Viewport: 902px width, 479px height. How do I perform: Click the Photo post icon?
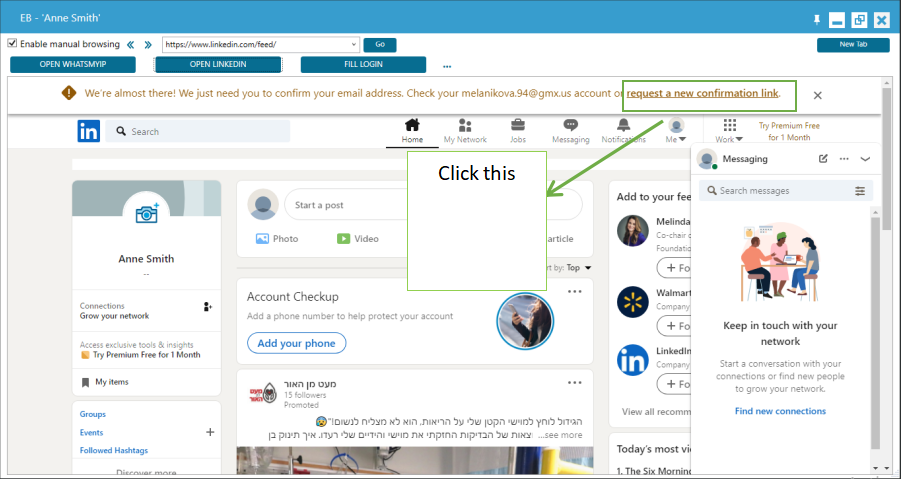click(x=262, y=239)
